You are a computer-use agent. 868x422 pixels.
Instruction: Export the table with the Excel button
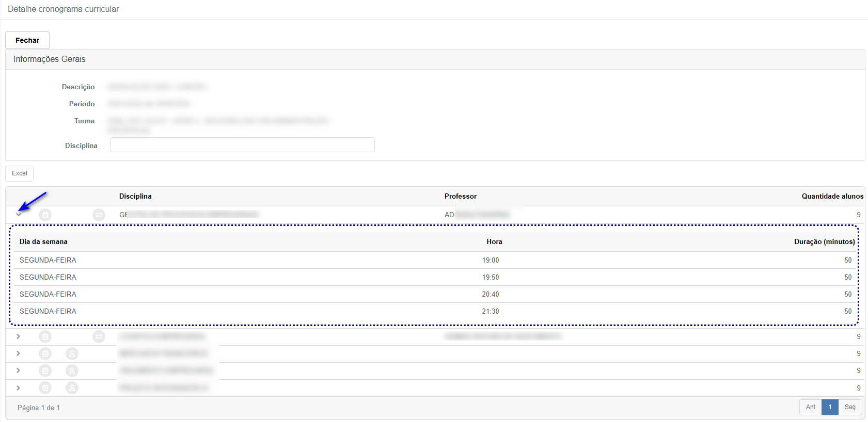click(20, 173)
